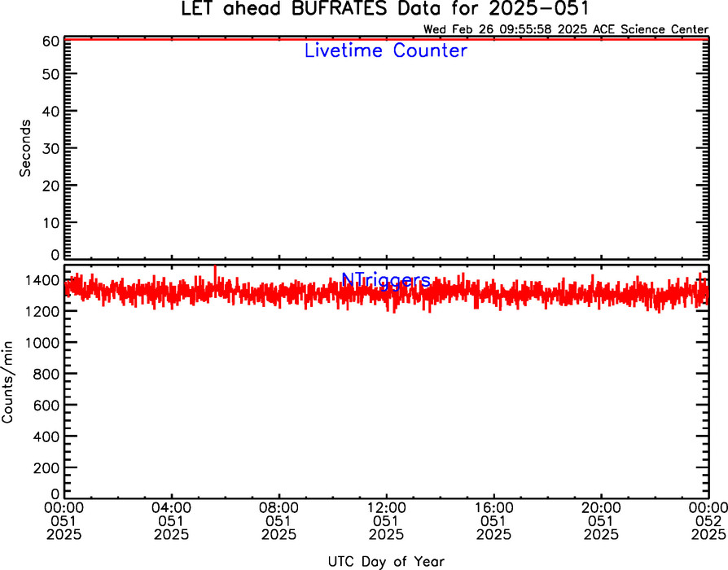Click the "052" day number under last tick
Screen dimensions: 728x570
(709, 521)
